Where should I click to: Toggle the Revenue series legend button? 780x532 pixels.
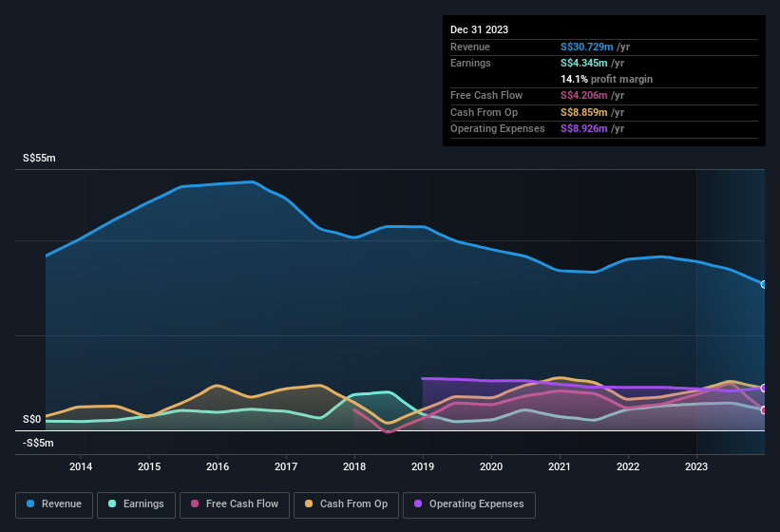54,504
